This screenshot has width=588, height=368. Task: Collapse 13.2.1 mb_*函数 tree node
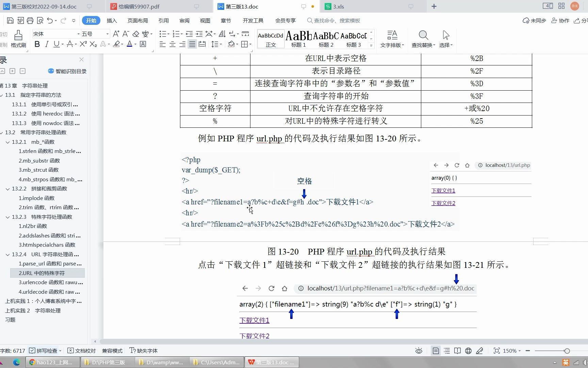(x=7, y=142)
